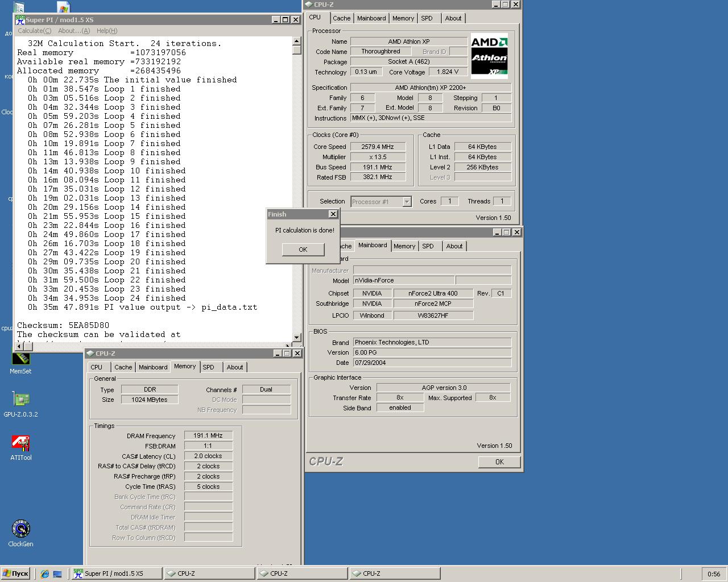Click the DRAM Frequency 191.1 MHz field

[208, 436]
